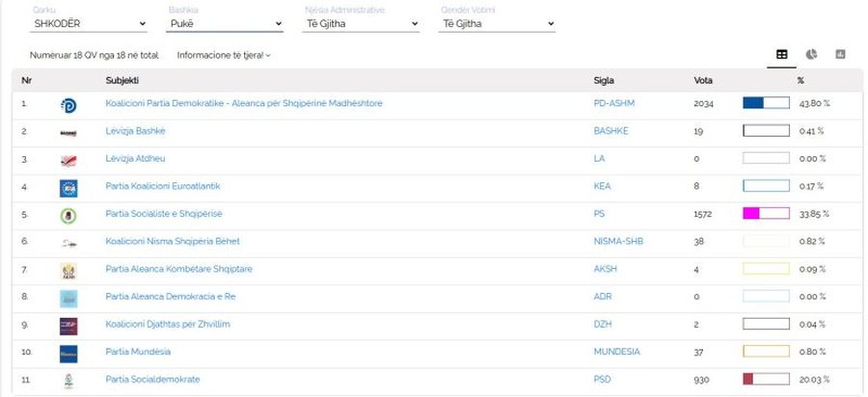Image resolution: width=868 pixels, height=397 pixels.
Task: Open Partia Aleanca Demokracia e Re link
Action: click(171, 297)
